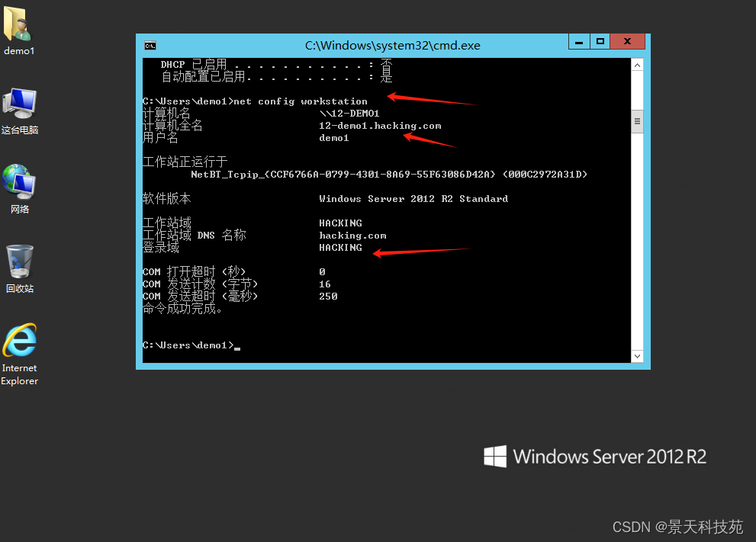This screenshot has width=756, height=542.
Task: Minimize the cmd.exe window
Action: point(579,42)
